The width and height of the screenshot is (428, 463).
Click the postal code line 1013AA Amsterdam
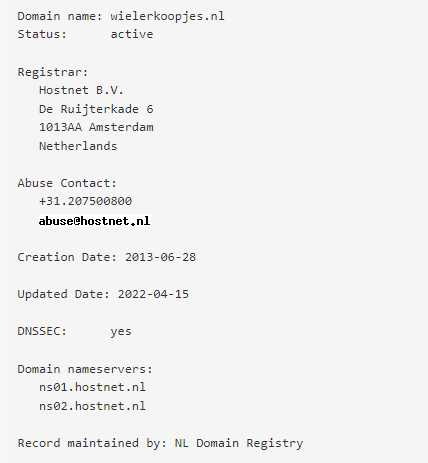point(96,127)
